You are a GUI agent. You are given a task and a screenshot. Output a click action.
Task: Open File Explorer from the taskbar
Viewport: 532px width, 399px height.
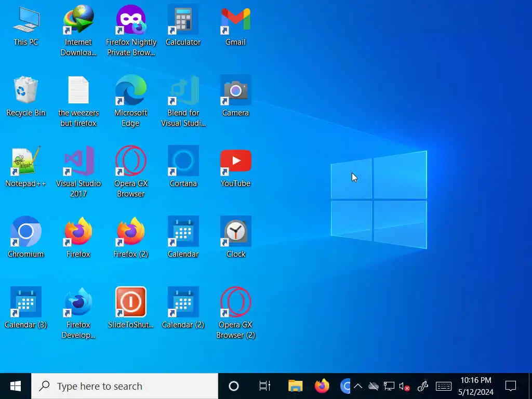(296, 386)
